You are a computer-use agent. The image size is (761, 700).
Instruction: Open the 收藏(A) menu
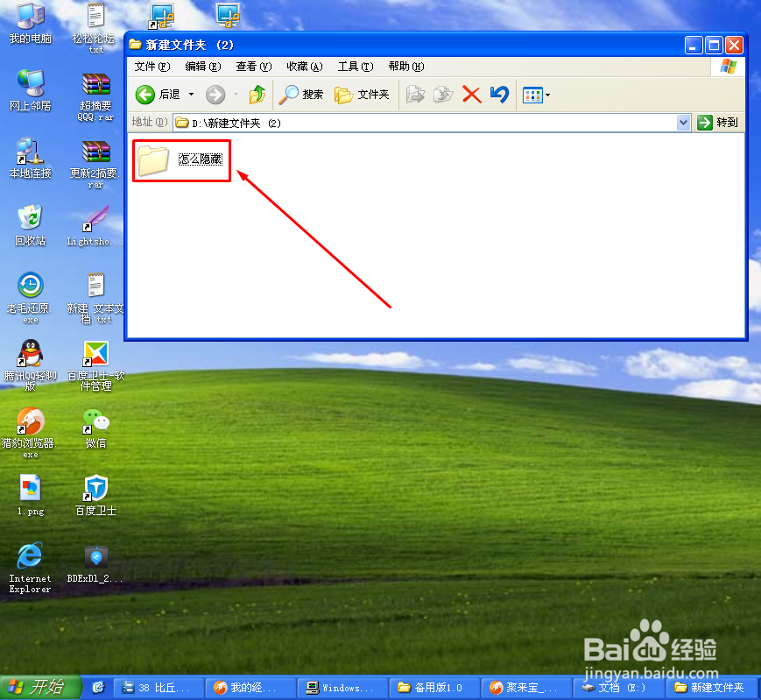coord(304,67)
